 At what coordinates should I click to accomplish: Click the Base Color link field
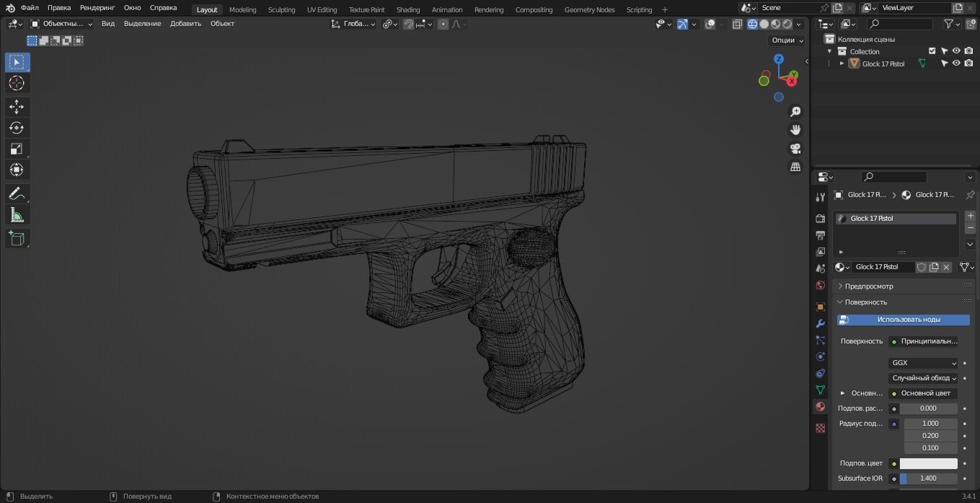click(924, 393)
